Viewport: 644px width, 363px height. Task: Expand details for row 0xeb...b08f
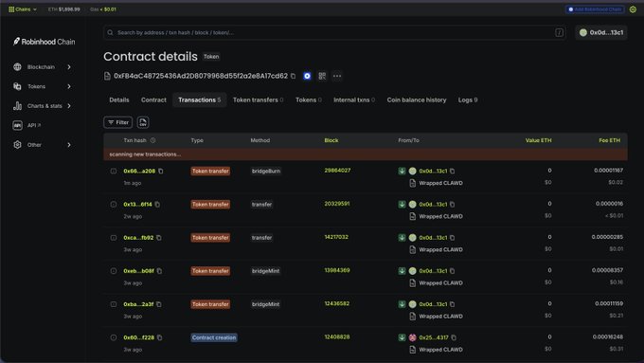coord(114,271)
